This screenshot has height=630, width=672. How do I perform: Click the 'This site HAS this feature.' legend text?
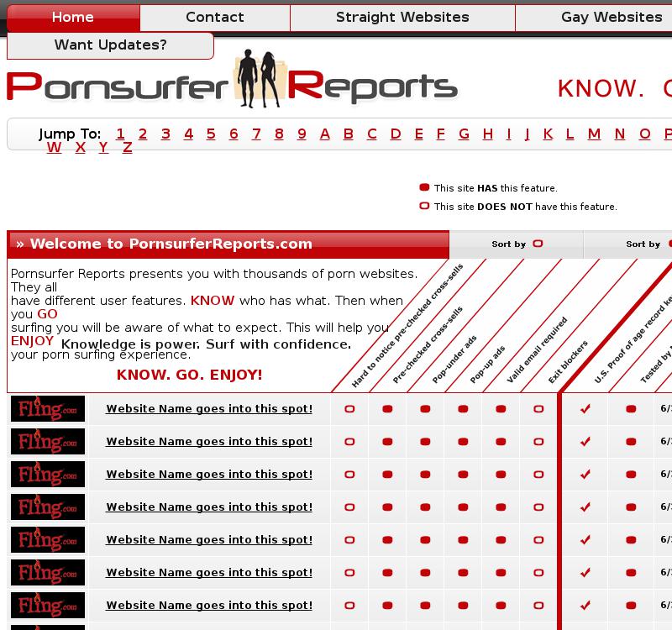(x=496, y=188)
